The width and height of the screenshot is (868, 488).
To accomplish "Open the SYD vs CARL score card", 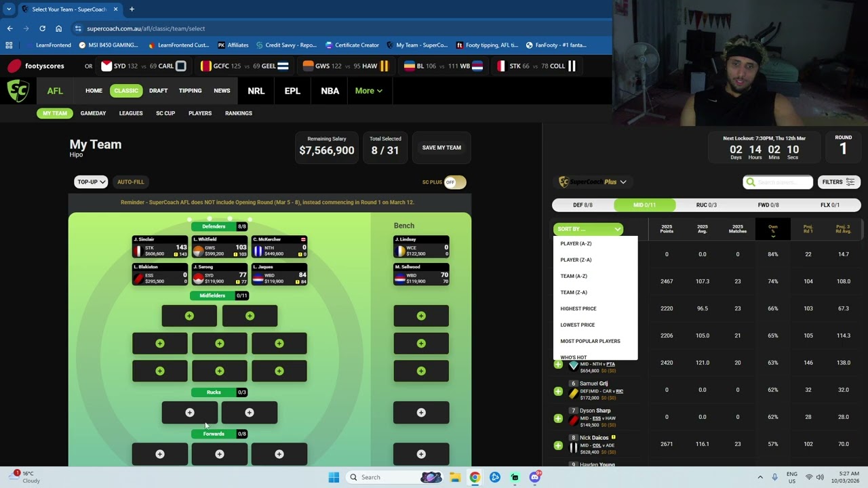I will [143, 66].
